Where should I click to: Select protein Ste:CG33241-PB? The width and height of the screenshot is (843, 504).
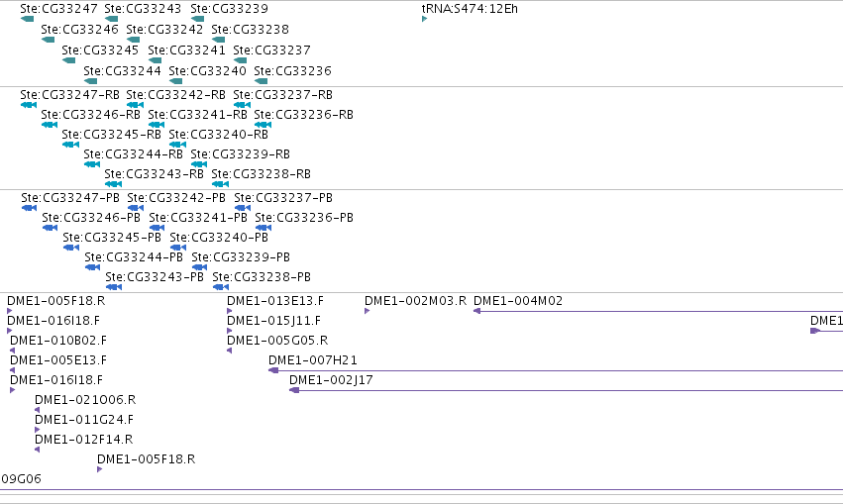pos(198,218)
